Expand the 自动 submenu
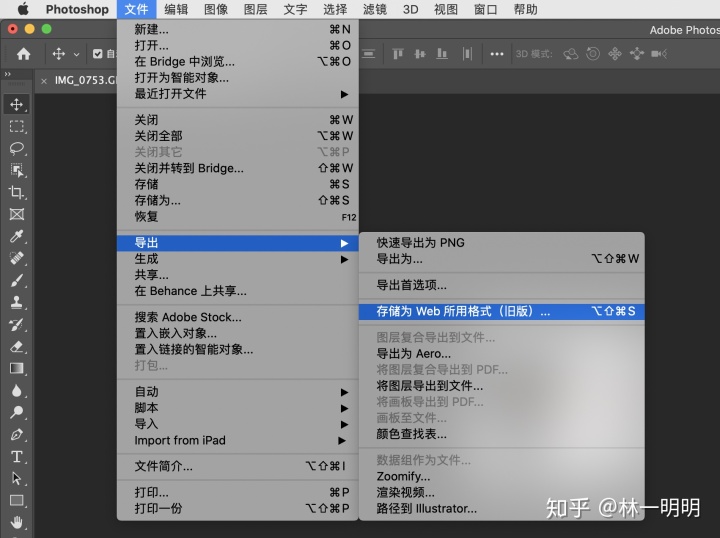This screenshot has height=538, width=720. point(238,392)
